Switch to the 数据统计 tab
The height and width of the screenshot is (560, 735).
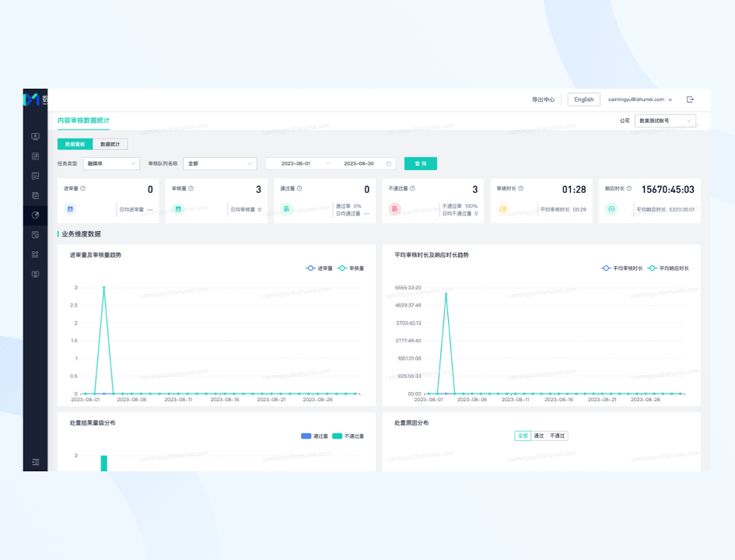(x=110, y=145)
